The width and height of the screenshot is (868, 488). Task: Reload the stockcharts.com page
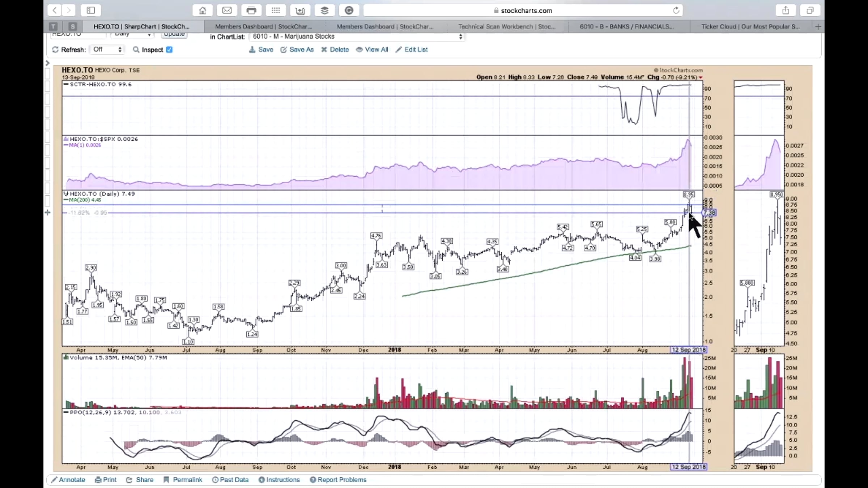click(676, 10)
